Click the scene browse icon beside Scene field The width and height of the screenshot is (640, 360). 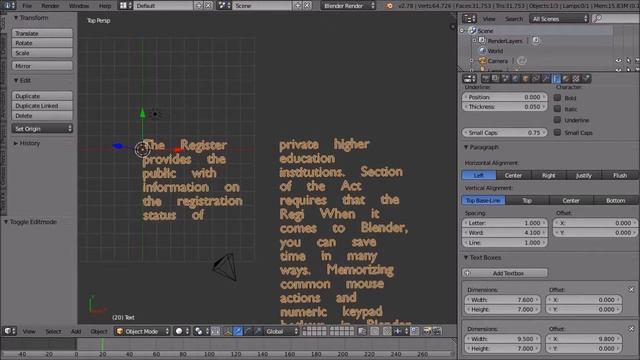tap(224, 5)
